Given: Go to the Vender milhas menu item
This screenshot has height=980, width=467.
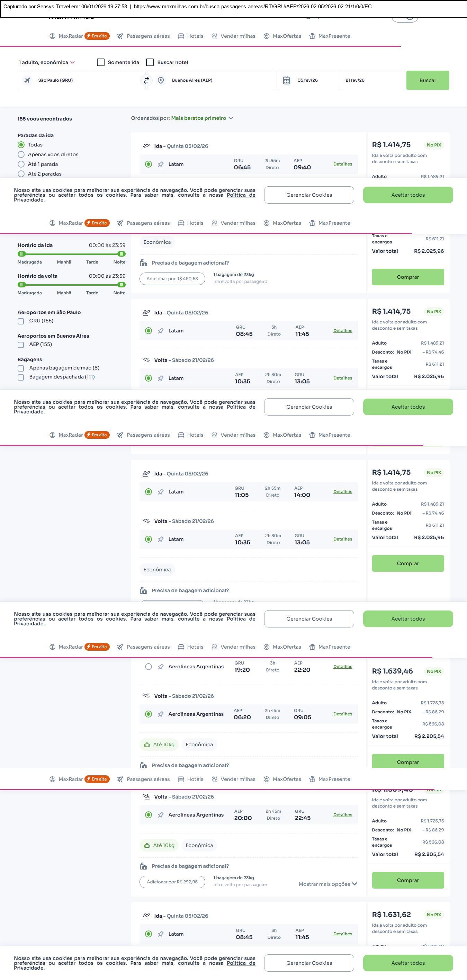Looking at the screenshot, I should pyautogui.click(x=238, y=36).
